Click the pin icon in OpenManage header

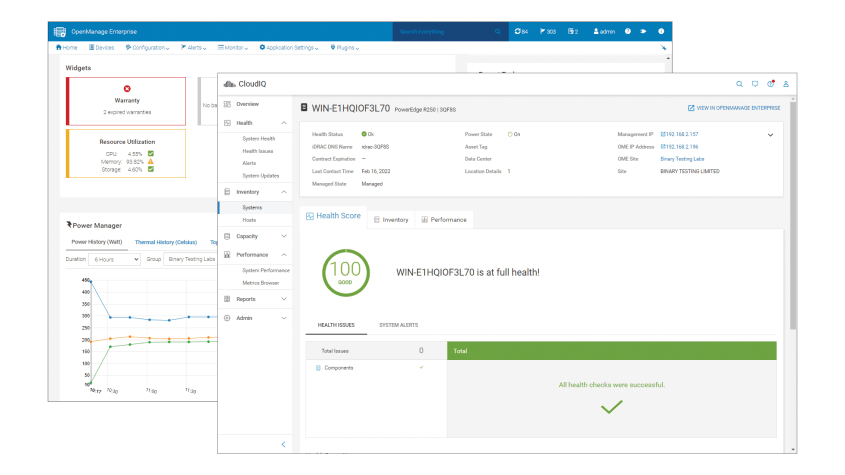coord(643,31)
